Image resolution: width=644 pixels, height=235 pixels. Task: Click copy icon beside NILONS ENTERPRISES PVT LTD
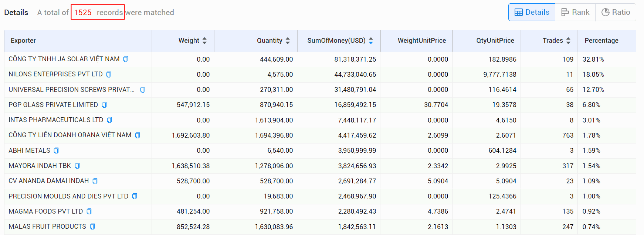[109, 75]
